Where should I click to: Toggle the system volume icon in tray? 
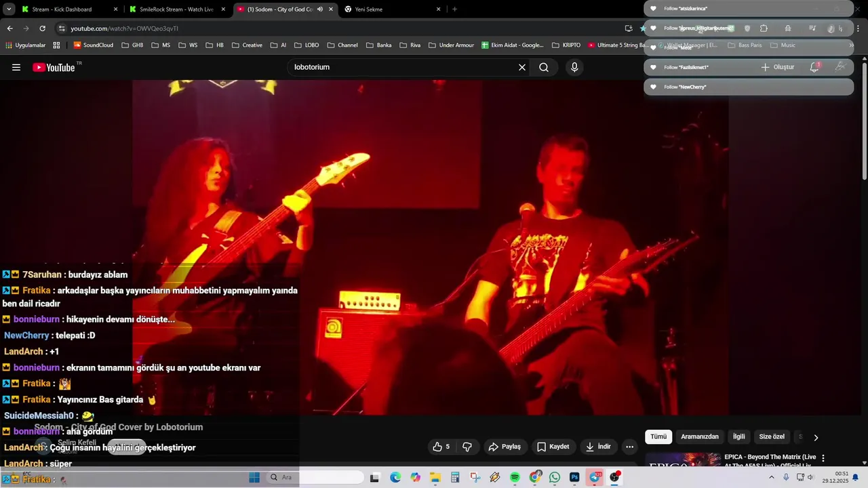point(810,478)
